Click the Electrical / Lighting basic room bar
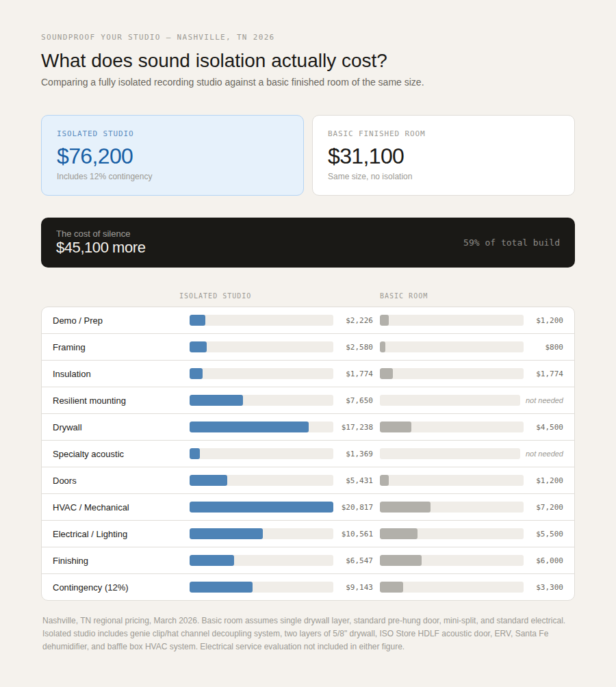 pos(398,534)
